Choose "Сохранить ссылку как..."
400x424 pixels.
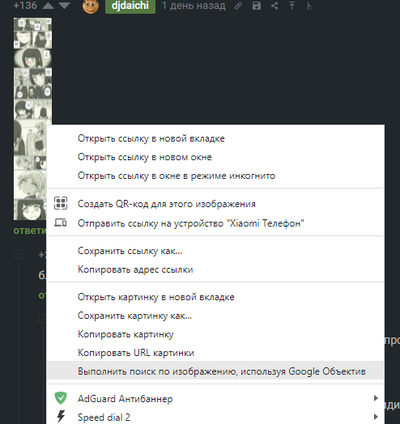[215, 251]
